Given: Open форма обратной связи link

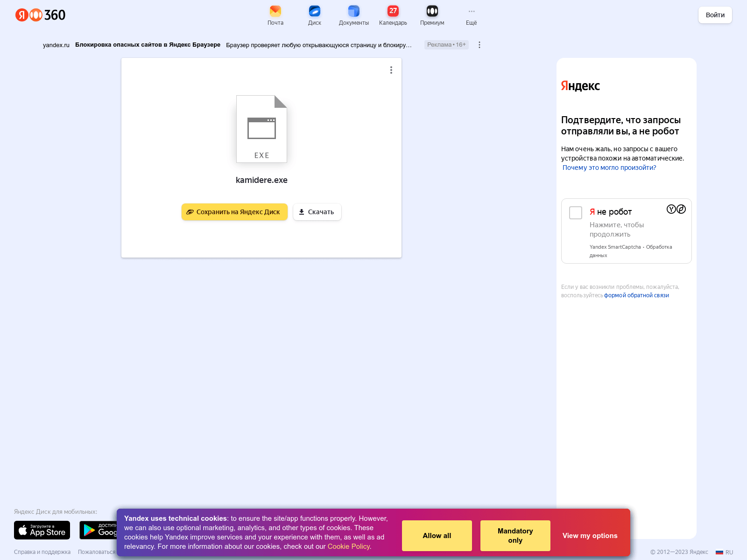Looking at the screenshot, I should click(636, 295).
